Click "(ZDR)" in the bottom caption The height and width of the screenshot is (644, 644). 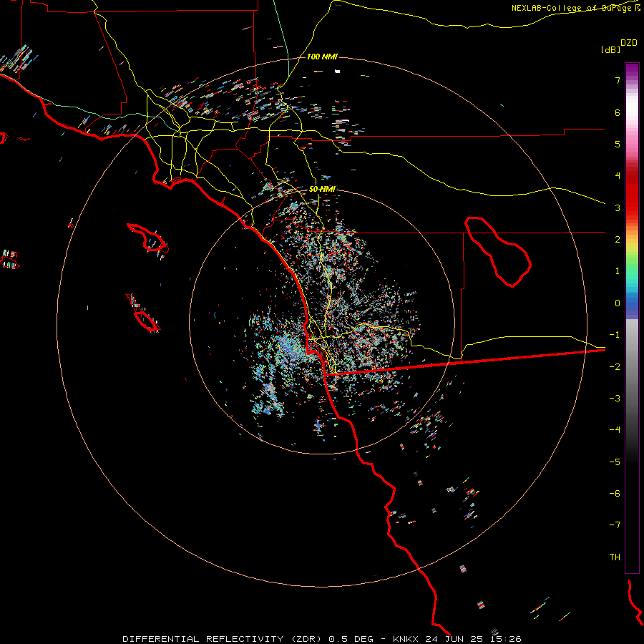point(307,639)
